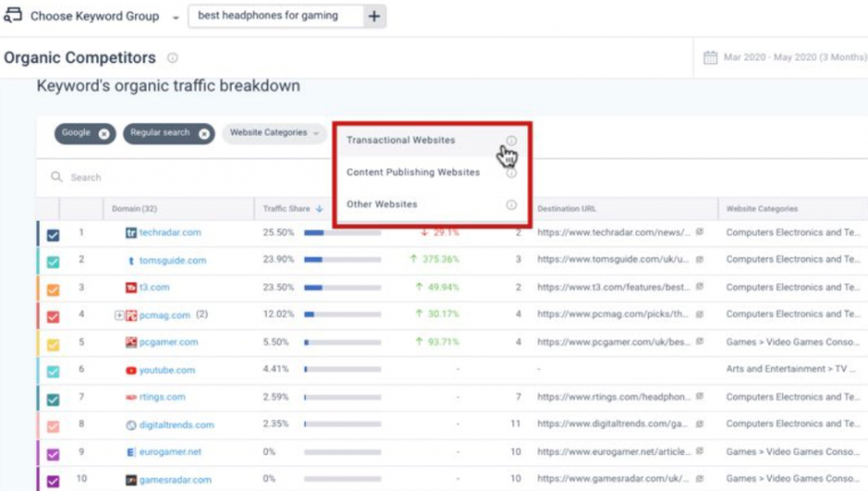Click the Mar 2020 - May 2020 date range
The width and height of the screenshot is (868, 491).
click(x=795, y=57)
